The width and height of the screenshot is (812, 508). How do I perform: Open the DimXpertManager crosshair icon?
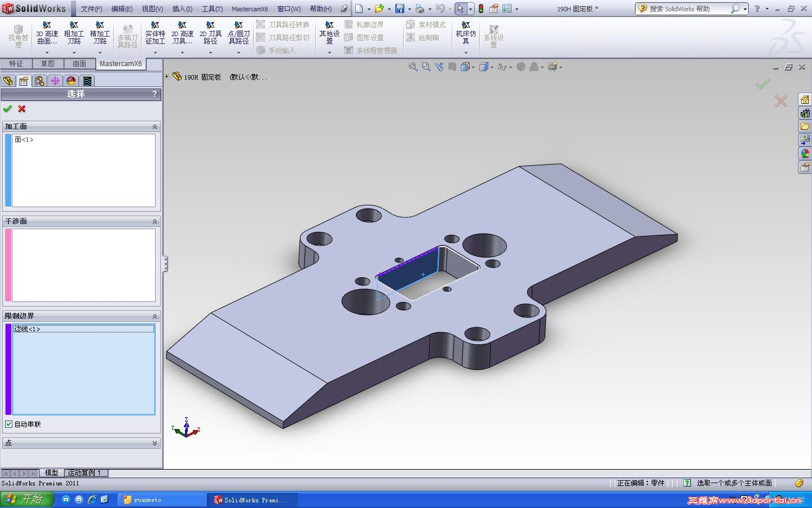click(55, 81)
